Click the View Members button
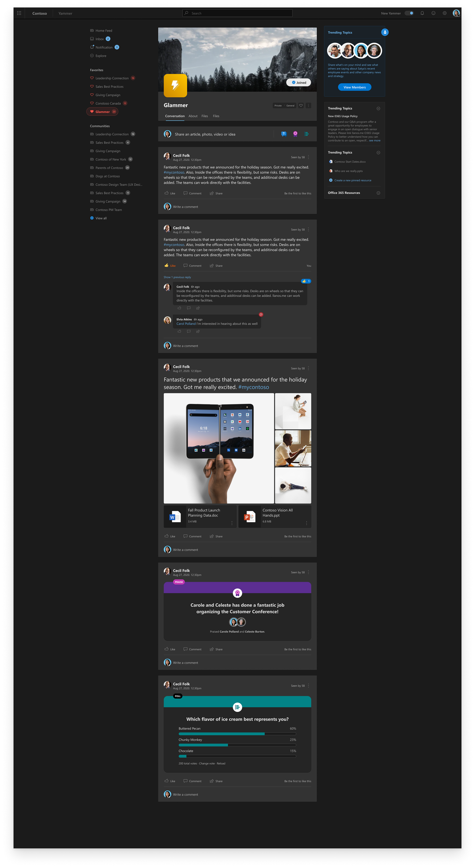This screenshot has width=475, height=868. [355, 87]
